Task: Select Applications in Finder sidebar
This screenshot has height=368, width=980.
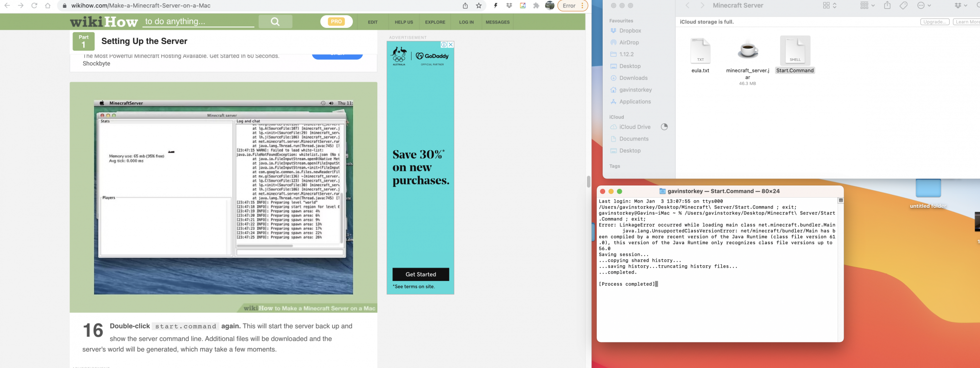Action: click(x=635, y=102)
